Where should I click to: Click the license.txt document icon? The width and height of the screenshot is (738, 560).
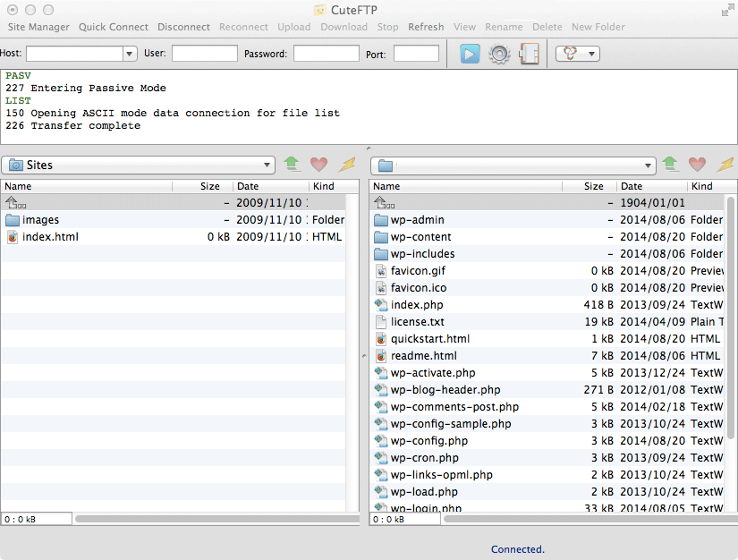coord(381,322)
